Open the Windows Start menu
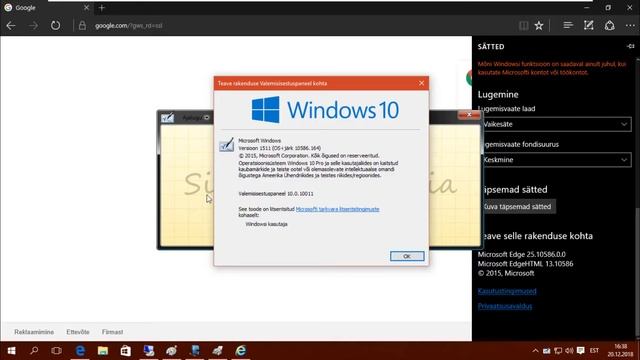The height and width of the screenshot is (360, 640). [11, 351]
